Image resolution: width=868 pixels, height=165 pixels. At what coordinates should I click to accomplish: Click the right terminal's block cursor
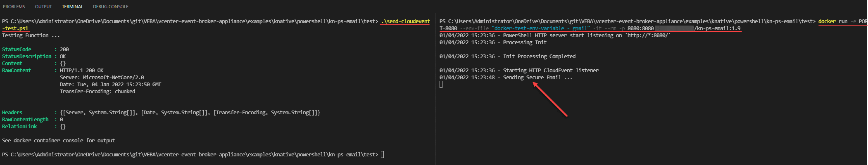tap(441, 85)
